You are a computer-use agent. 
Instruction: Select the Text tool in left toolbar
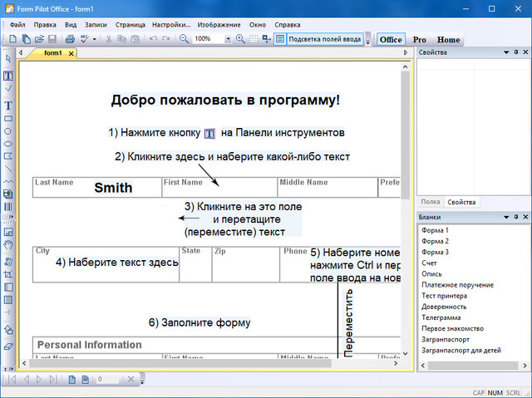pos(8,106)
